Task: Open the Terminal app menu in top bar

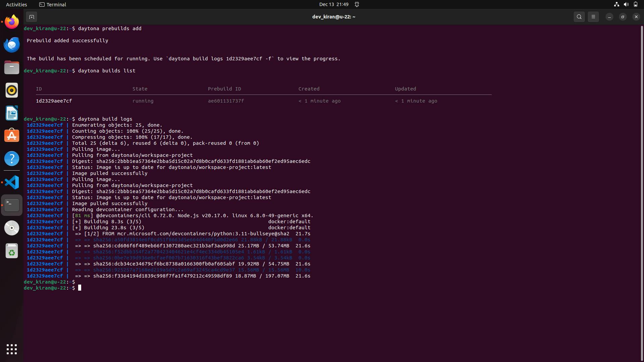Action: (x=53, y=4)
